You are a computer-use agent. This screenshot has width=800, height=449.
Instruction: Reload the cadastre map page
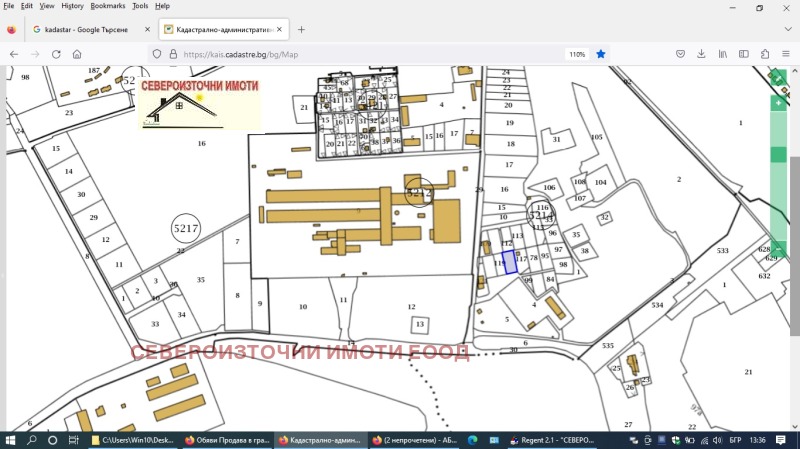tap(56, 54)
